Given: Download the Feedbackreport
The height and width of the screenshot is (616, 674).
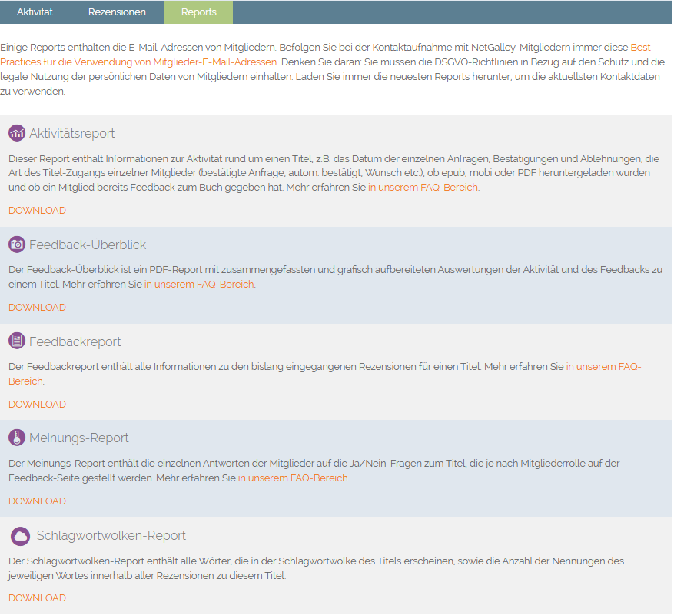Looking at the screenshot, I should coord(37,405).
